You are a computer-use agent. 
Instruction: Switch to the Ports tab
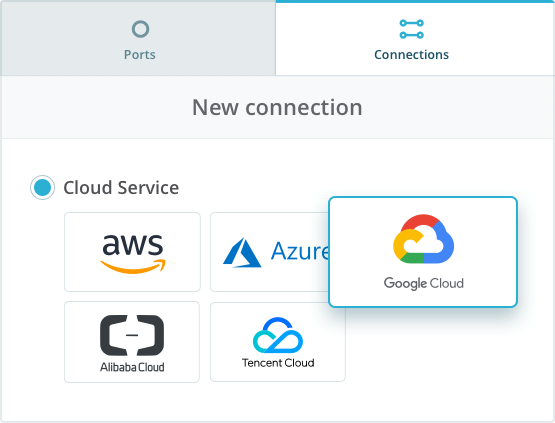pos(138,38)
